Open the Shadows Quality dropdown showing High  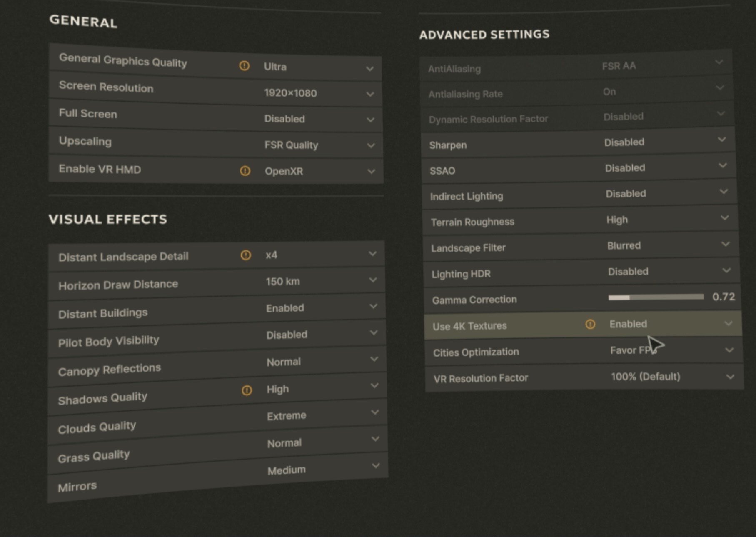(323, 388)
